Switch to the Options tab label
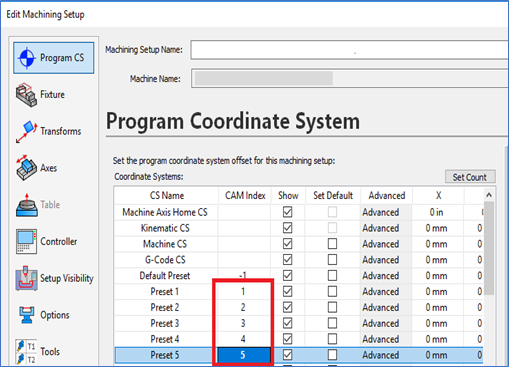The image size is (509, 367). click(55, 315)
